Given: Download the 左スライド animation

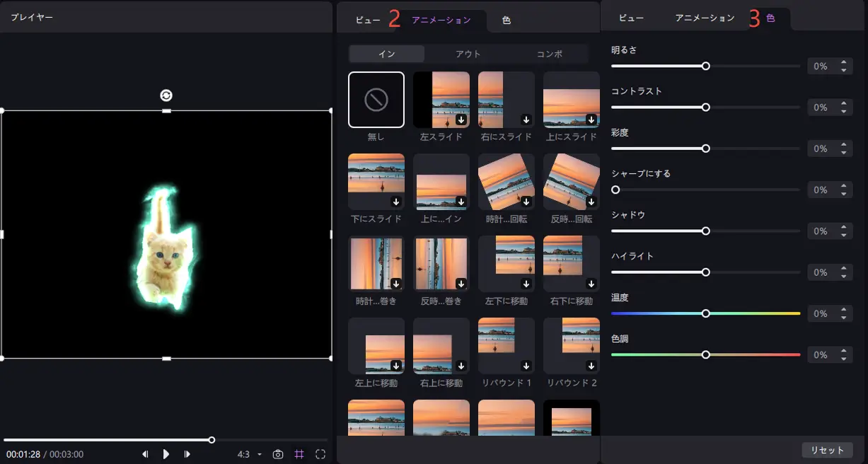Looking at the screenshot, I should click(461, 120).
